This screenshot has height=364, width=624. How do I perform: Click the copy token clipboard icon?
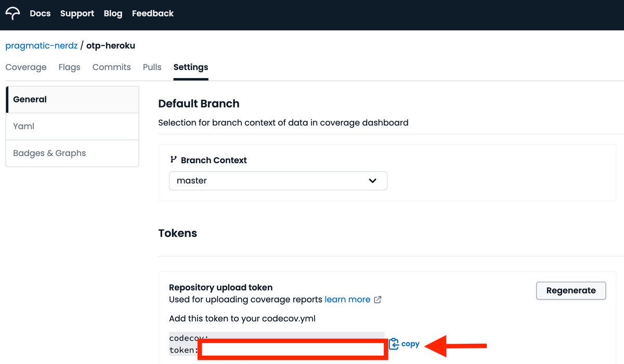coord(394,344)
